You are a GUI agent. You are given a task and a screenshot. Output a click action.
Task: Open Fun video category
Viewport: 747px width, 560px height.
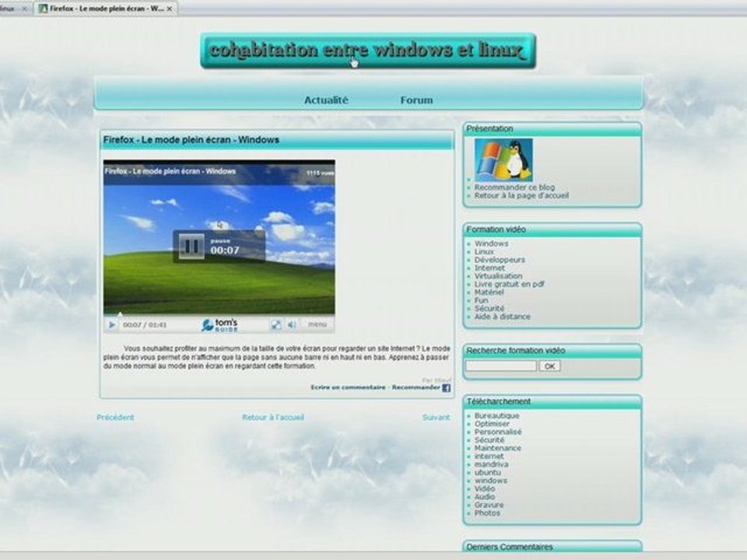481,300
